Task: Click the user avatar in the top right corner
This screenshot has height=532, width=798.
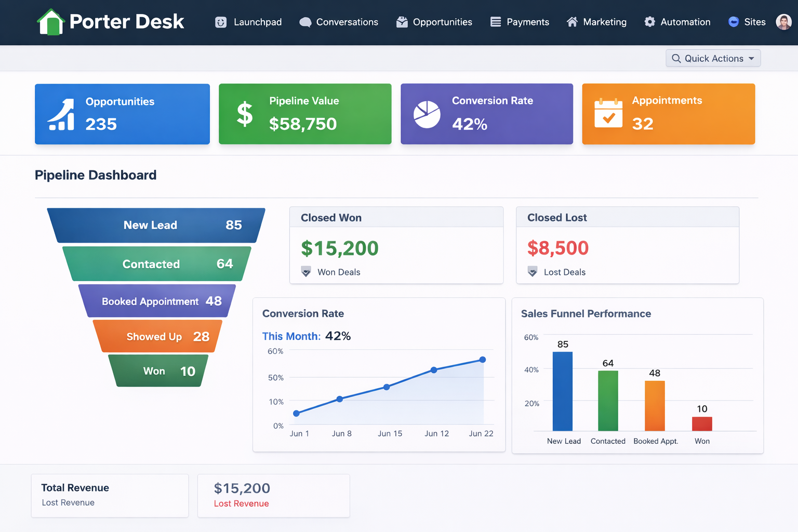Action: click(x=783, y=22)
